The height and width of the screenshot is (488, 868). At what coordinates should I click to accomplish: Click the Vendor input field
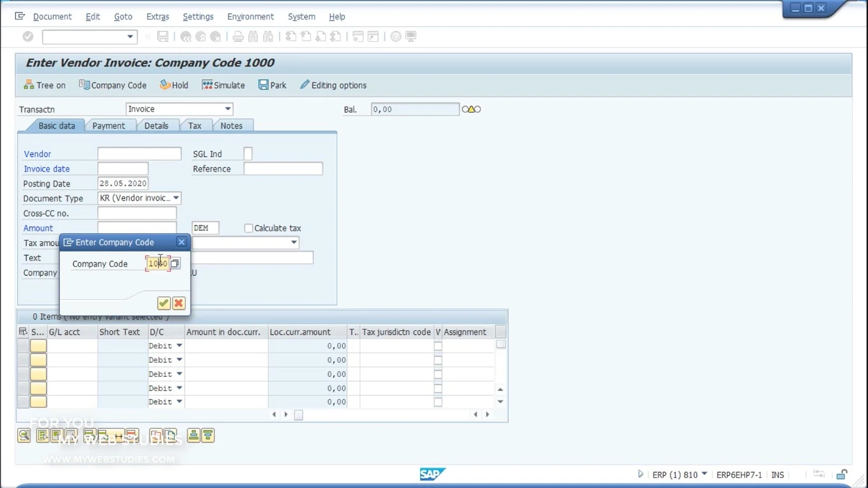point(139,154)
